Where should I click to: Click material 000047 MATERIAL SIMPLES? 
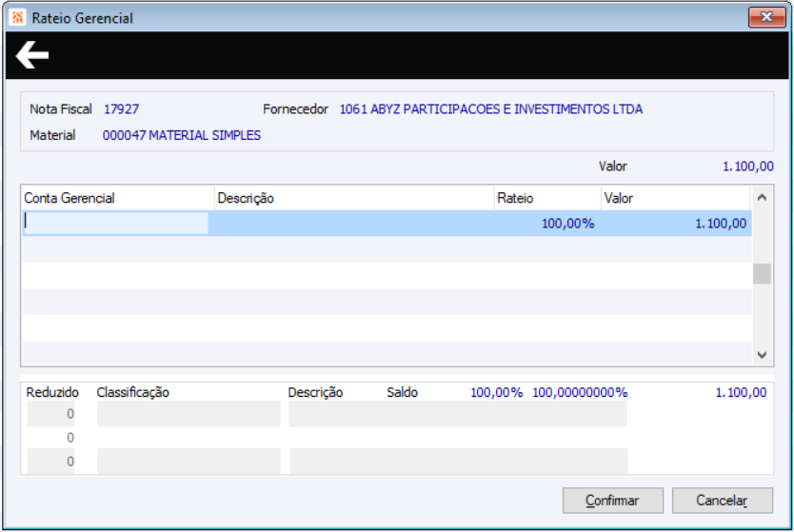(182, 135)
